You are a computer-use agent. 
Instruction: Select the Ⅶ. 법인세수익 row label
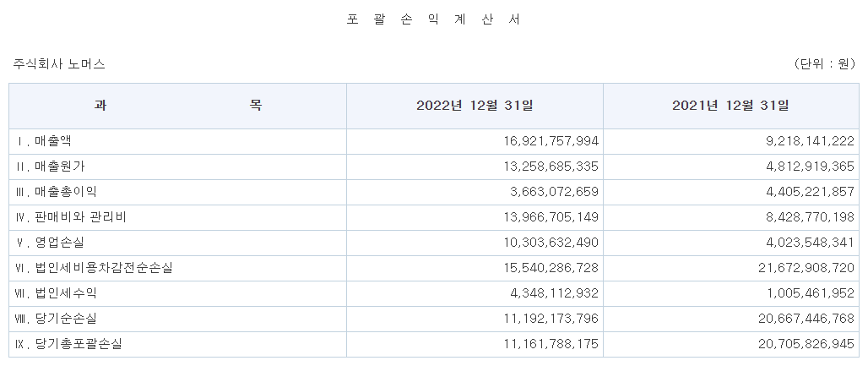56,294
